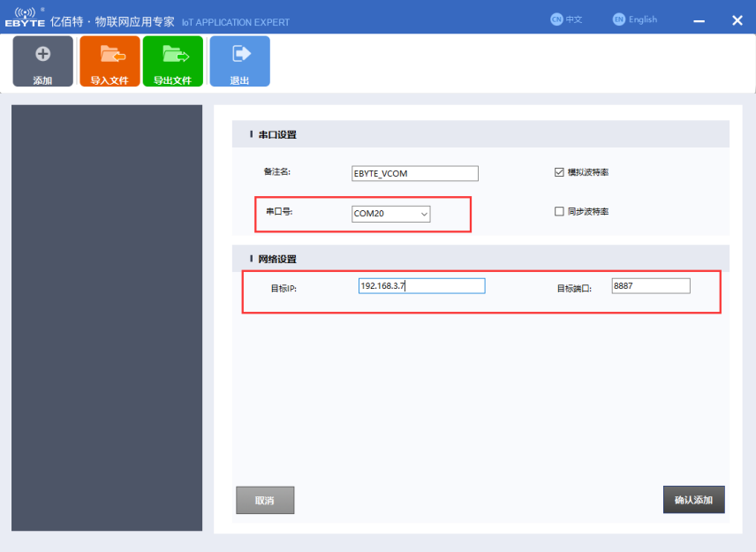
Task: Open the COM20 serial port dropdown
Action: coord(391,214)
